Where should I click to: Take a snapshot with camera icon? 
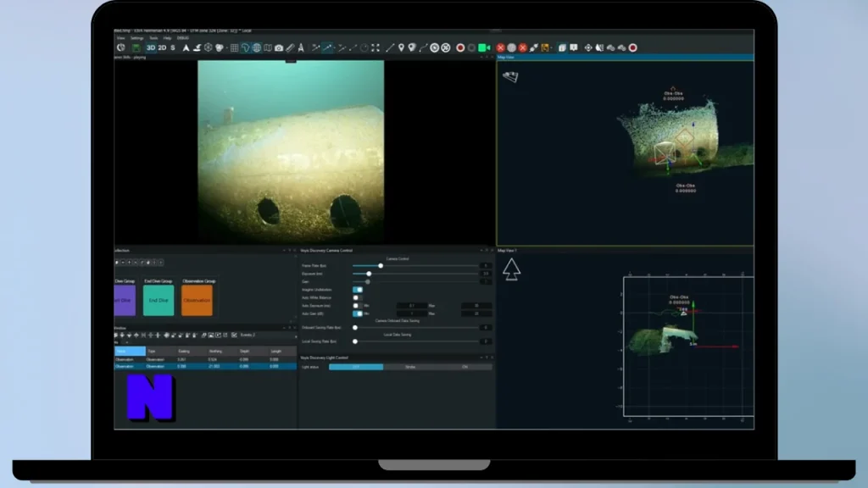(279, 48)
